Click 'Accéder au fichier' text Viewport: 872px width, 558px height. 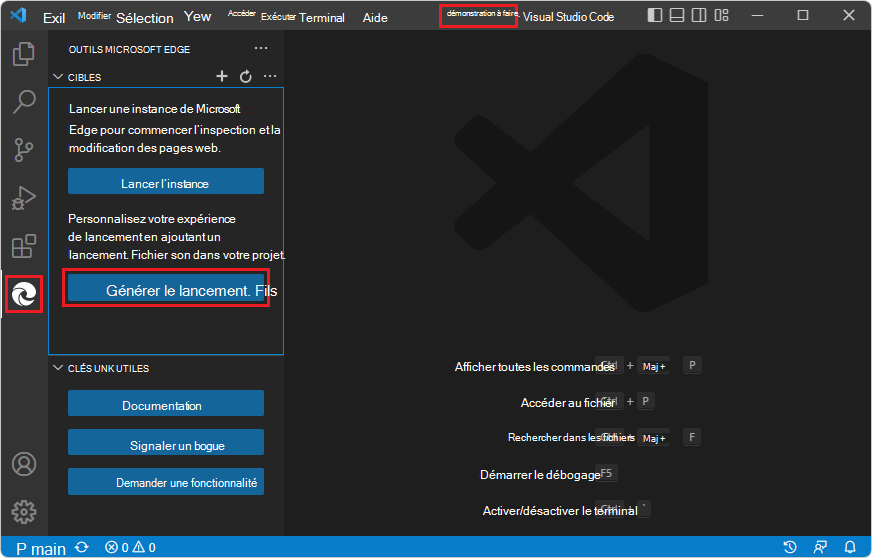(567, 403)
